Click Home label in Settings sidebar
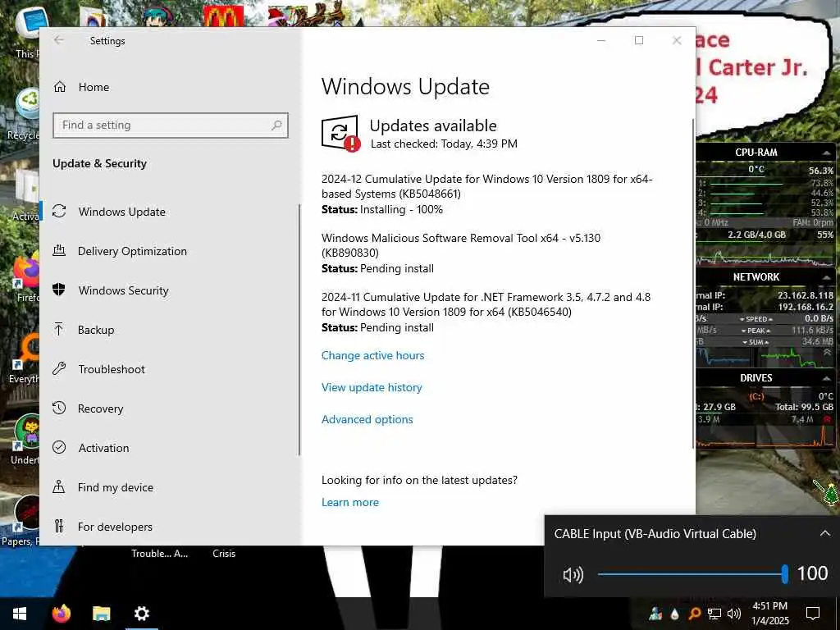This screenshot has height=630, width=840. point(94,87)
